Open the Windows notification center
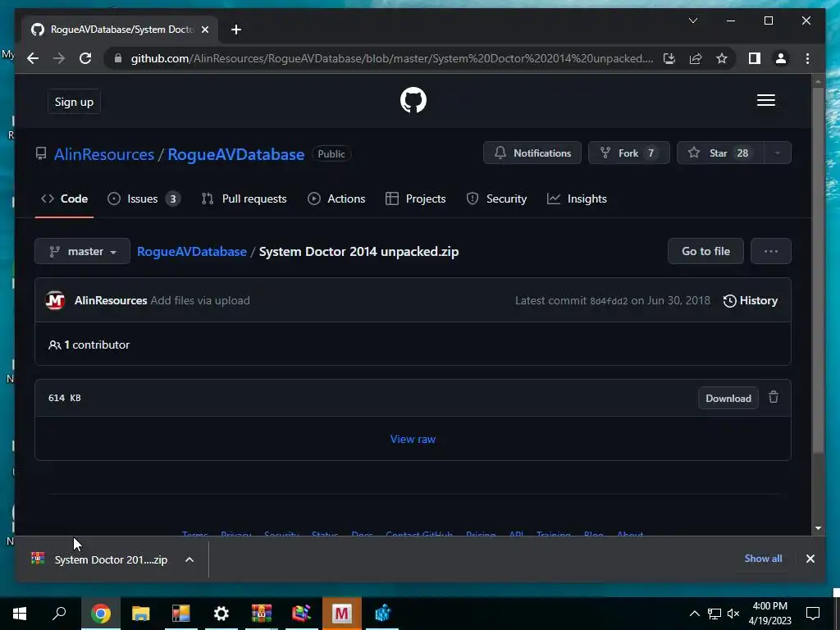This screenshot has width=840, height=630. 813,614
